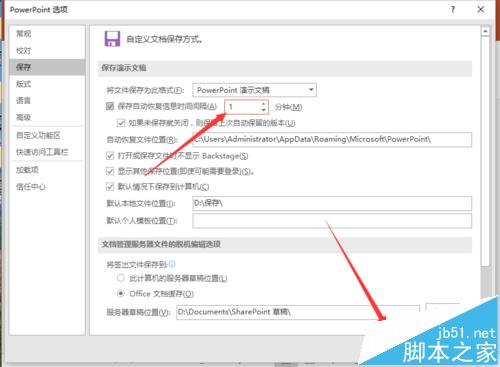Viewport: 500px width, 367px height.
Task: Open the 高级 category
Action: click(23, 117)
